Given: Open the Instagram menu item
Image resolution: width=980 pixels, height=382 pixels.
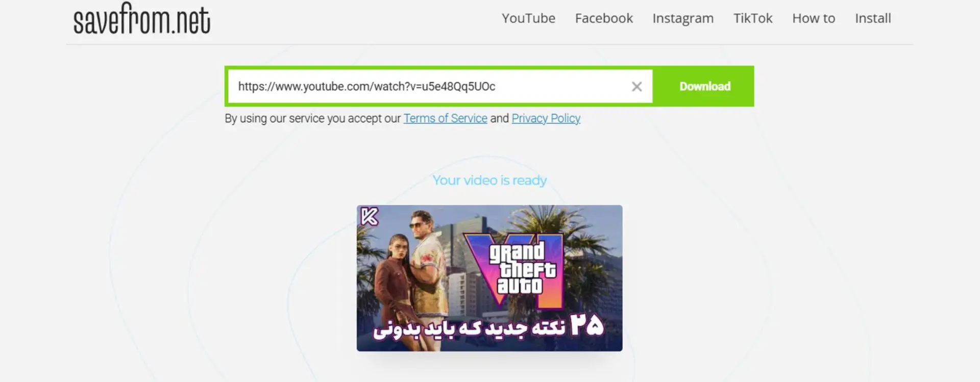Looking at the screenshot, I should click(x=683, y=19).
